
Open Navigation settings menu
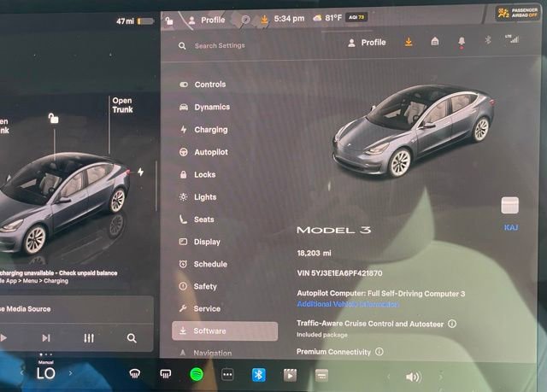click(205, 353)
